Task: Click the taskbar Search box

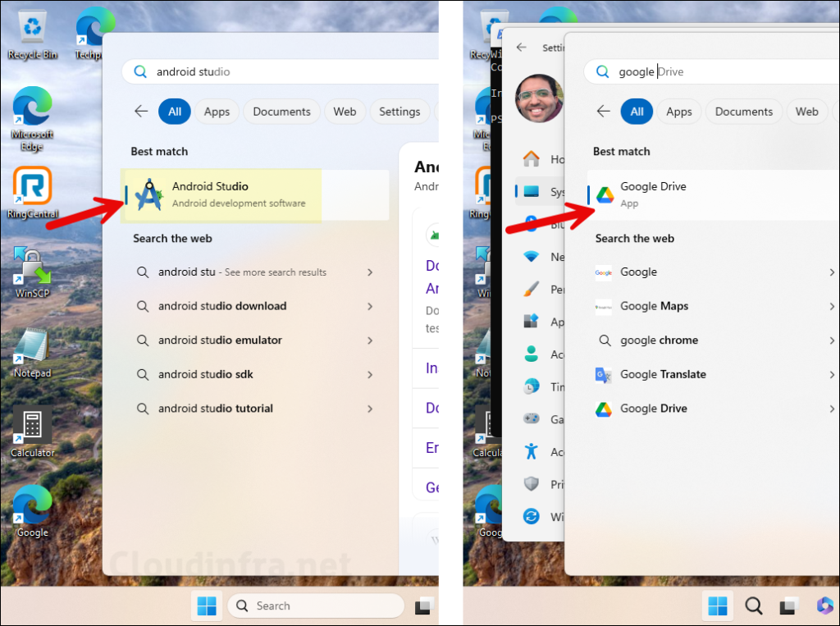Action: click(x=315, y=605)
